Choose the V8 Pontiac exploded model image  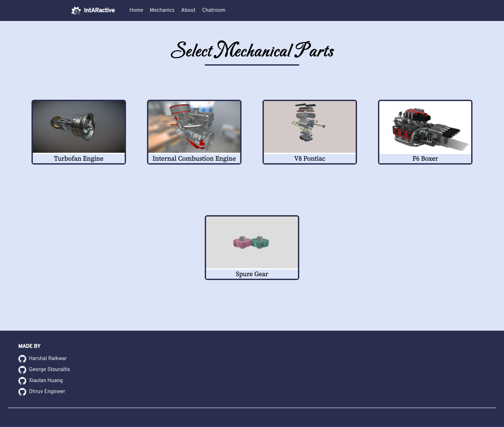pyautogui.click(x=310, y=127)
